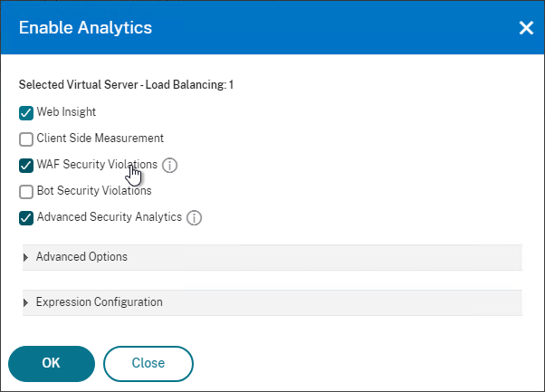Click the Bot Security Violations label
The height and width of the screenshot is (392, 545).
coord(94,190)
